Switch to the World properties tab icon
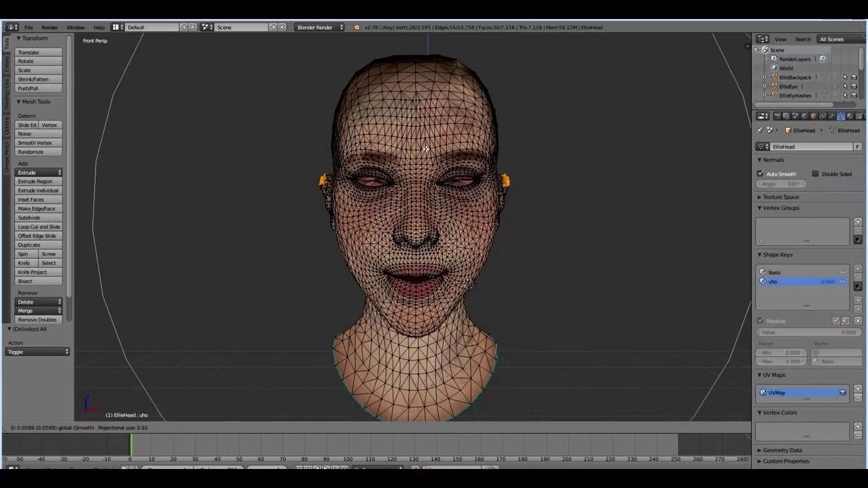This screenshot has height=488, width=868. point(804,117)
